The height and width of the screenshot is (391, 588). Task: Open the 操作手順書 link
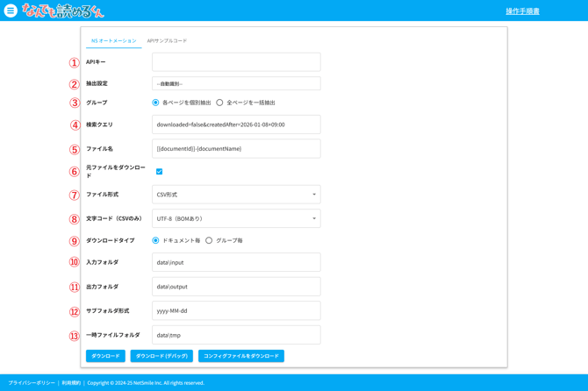pyautogui.click(x=522, y=11)
